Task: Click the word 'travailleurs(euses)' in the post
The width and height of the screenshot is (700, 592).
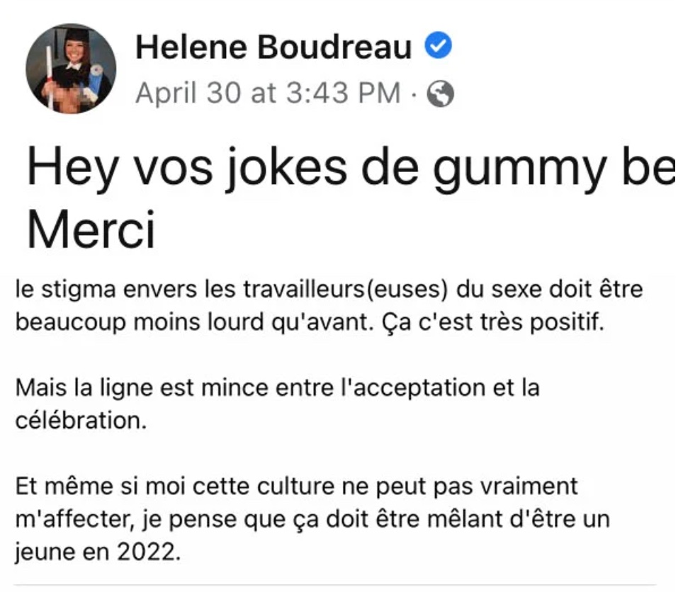Action: coord(346,289)
